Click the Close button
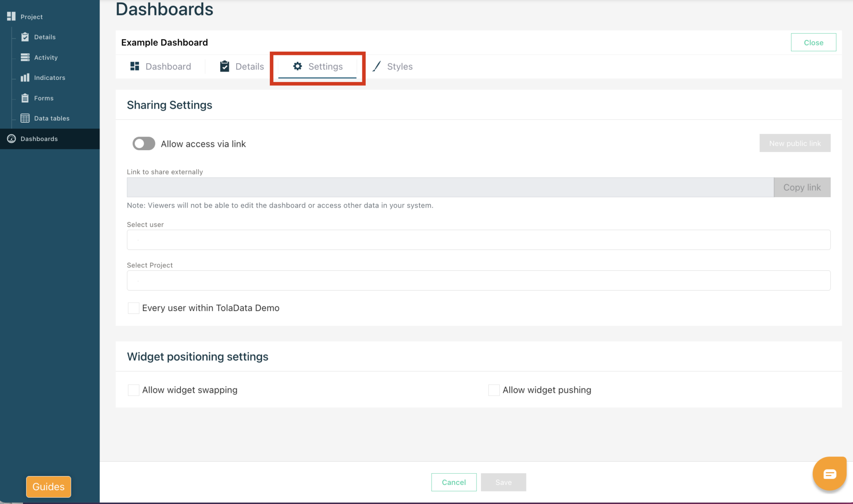This screenshot has height=504, width=853. click(x=813, y=42)
